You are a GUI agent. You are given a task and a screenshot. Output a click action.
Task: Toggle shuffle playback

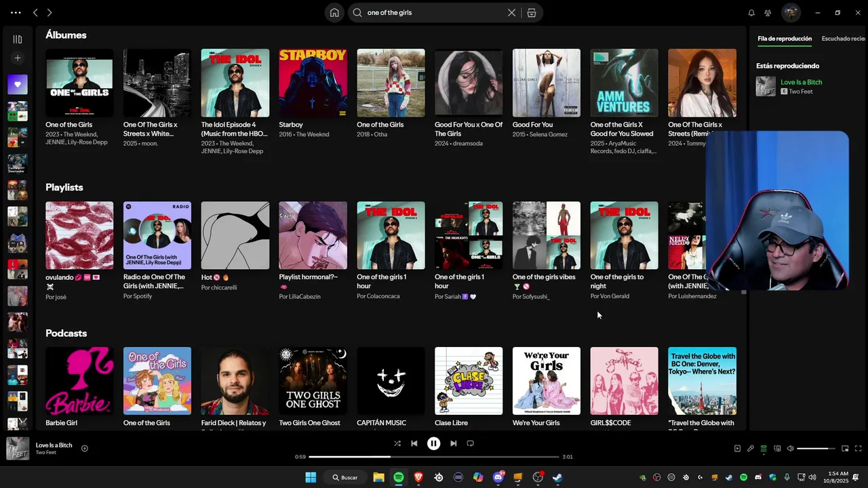tap(397, 443)
